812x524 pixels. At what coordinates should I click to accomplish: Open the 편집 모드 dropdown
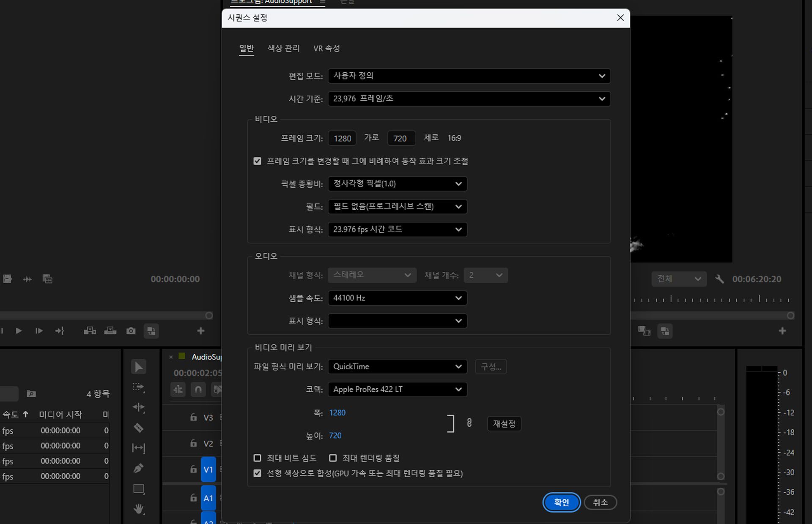(469, 76)
